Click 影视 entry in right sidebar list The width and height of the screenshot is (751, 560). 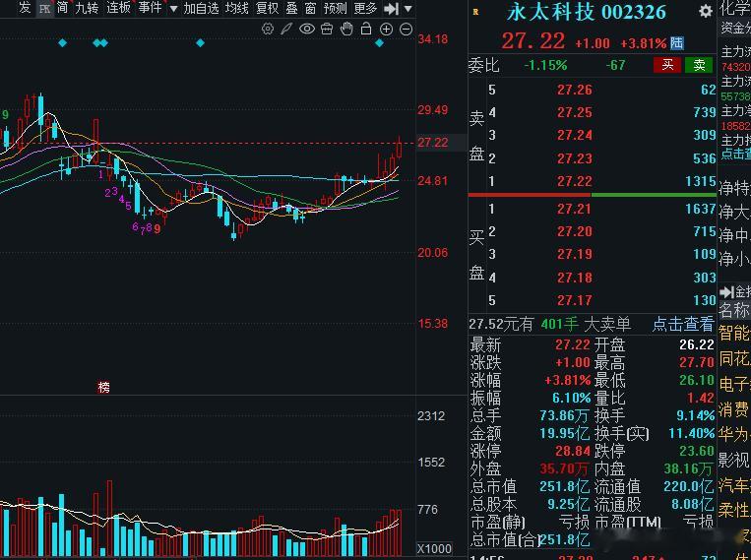734,460
